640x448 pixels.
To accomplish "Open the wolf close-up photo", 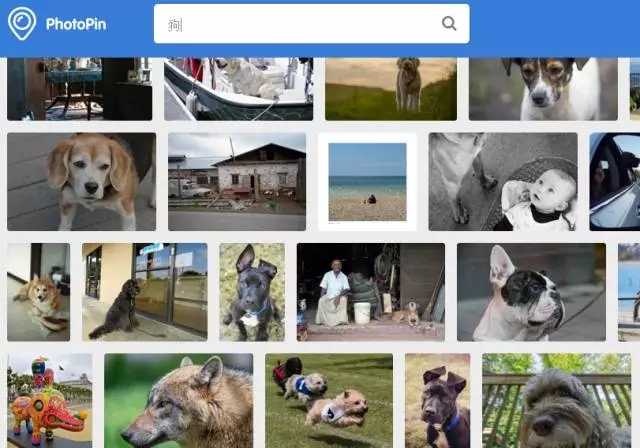I will point(178,400).
